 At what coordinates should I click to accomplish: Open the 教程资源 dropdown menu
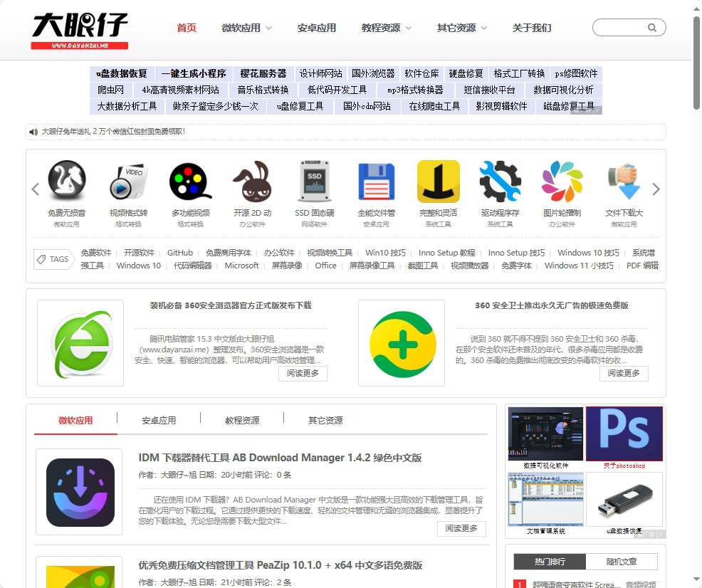point(385,27)
